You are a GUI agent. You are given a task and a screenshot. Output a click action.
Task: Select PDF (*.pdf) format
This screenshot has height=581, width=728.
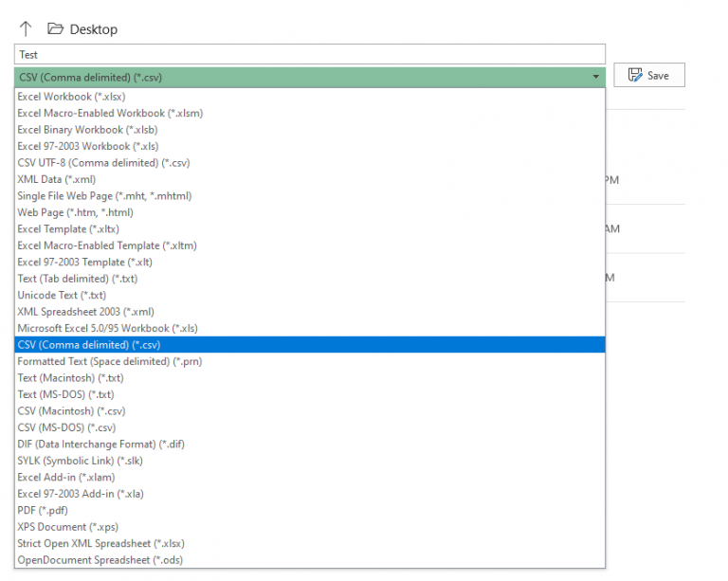click(310, 511)
